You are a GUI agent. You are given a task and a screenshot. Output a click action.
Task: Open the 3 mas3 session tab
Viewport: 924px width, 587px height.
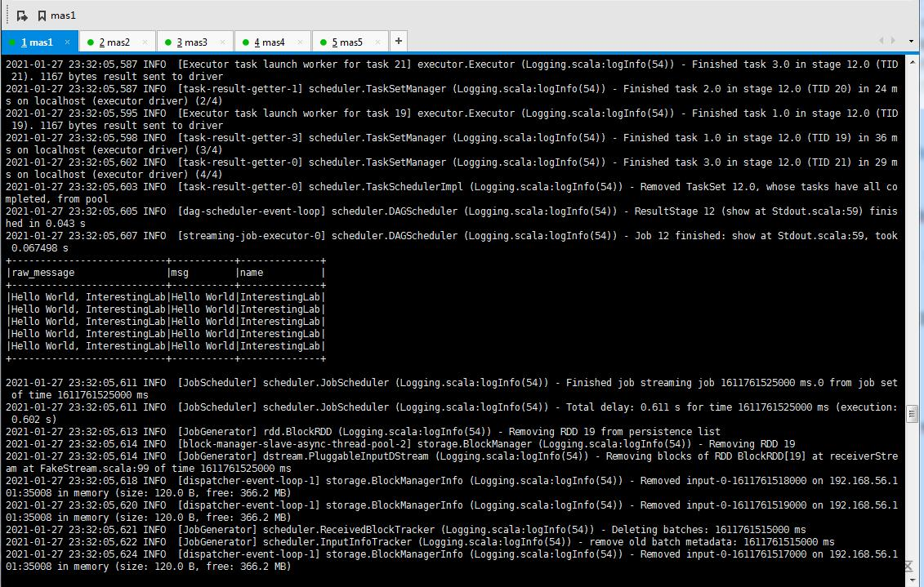[x=195, y=42]
